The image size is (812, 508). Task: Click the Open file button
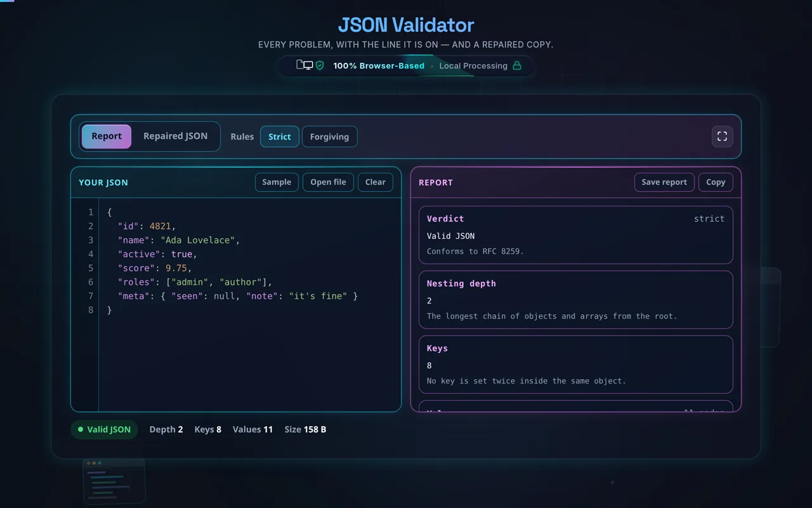328,182
